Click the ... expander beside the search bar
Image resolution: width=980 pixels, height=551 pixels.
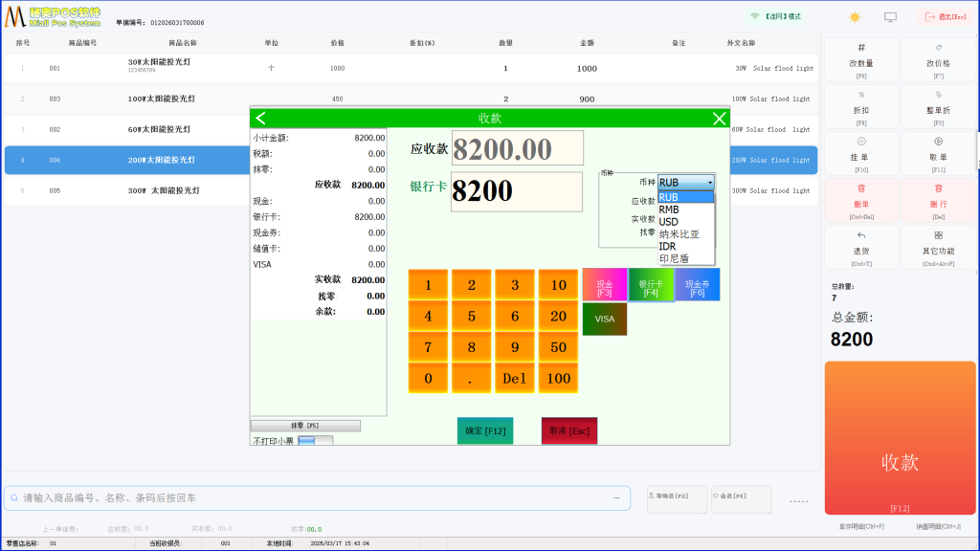pos(616,497)
